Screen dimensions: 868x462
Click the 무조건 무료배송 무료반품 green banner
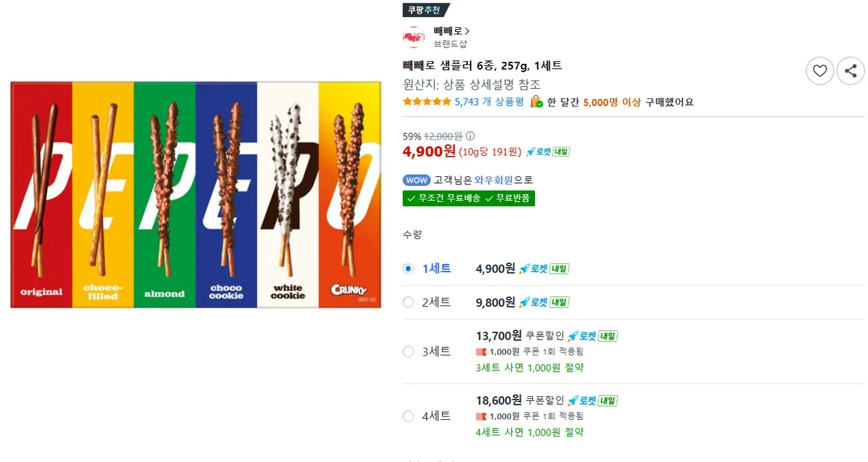pyautogui.click(x=469, y=198)
